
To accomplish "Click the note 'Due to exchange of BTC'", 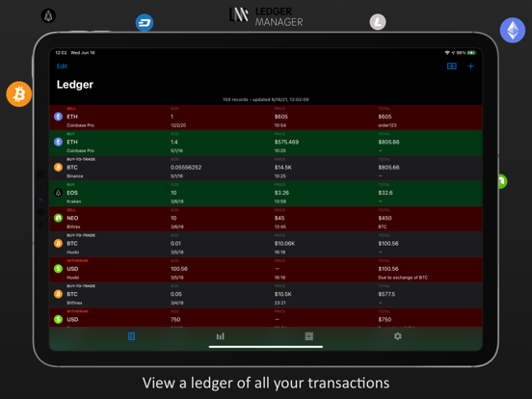I will (403, 278).
